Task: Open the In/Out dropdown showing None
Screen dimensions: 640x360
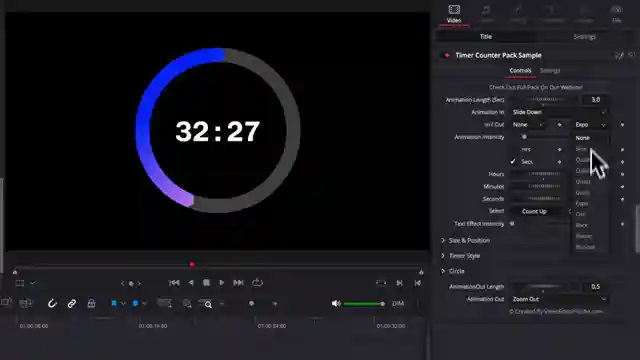Action: pos(528,124)
